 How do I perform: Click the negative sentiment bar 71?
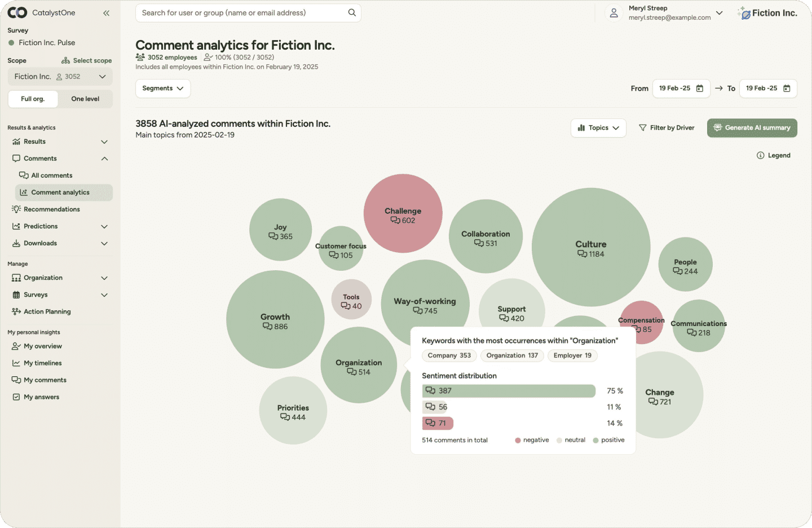(x=438, y=424)
